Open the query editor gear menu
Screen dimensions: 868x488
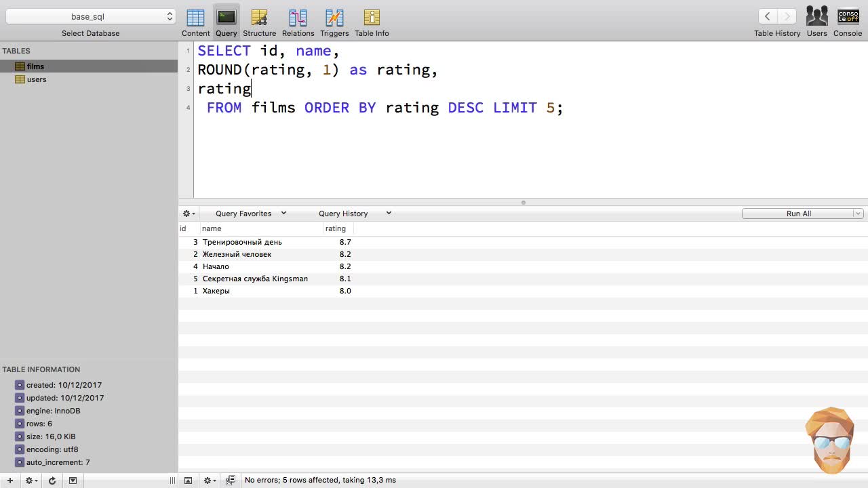pyautogui.click(x=189, y=213)
